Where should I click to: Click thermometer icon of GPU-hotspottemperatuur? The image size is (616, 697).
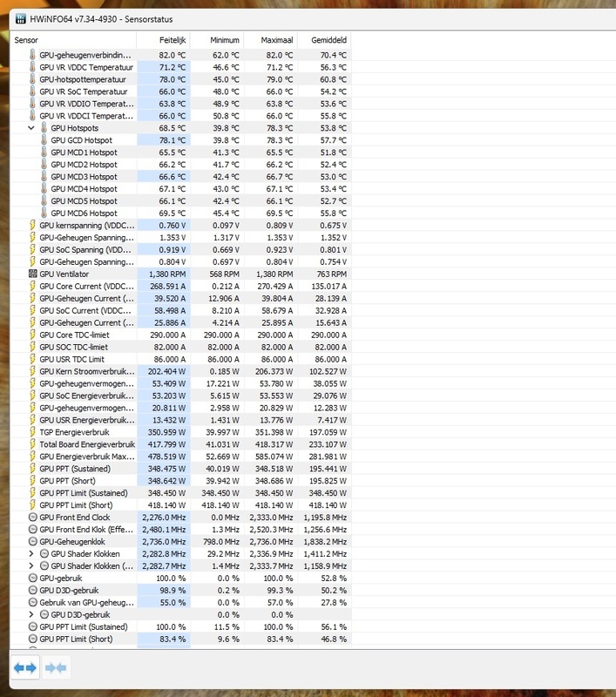[x=32, y=79]
